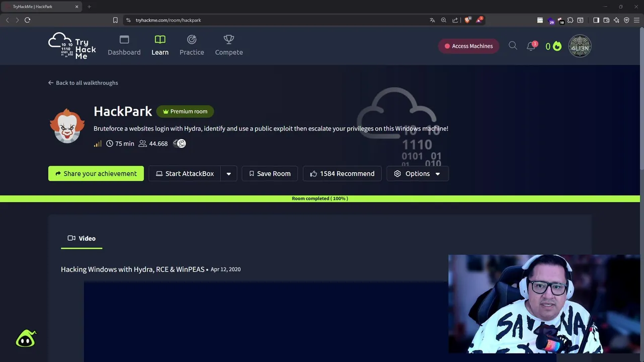Toggle the browser sidebar panel icon
644x362 pixels.
[596, 20]
